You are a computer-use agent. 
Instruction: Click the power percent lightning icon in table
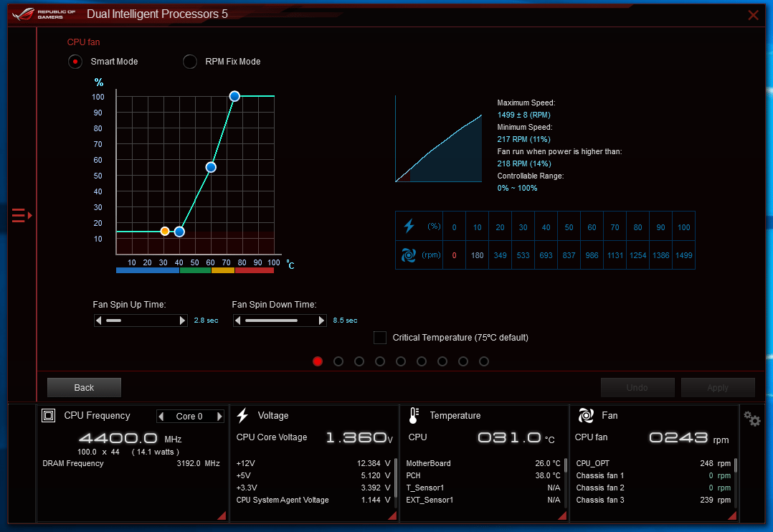(x=409, y=226)
